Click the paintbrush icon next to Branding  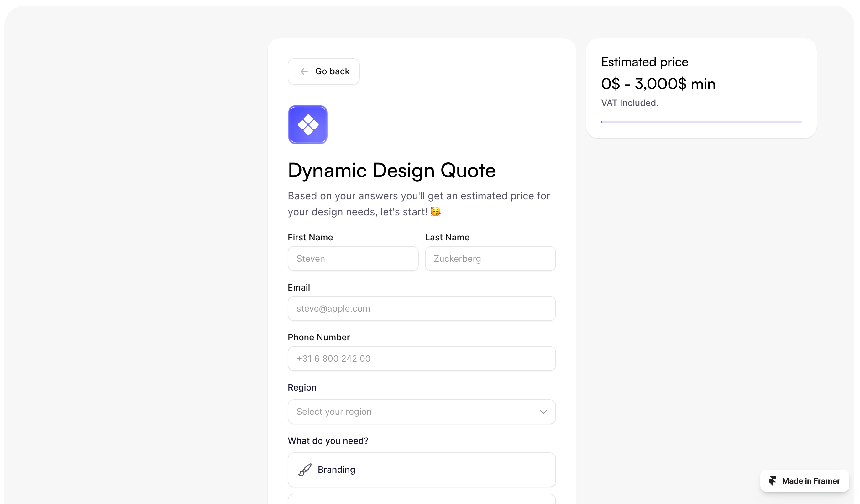[x=305, y=470]
